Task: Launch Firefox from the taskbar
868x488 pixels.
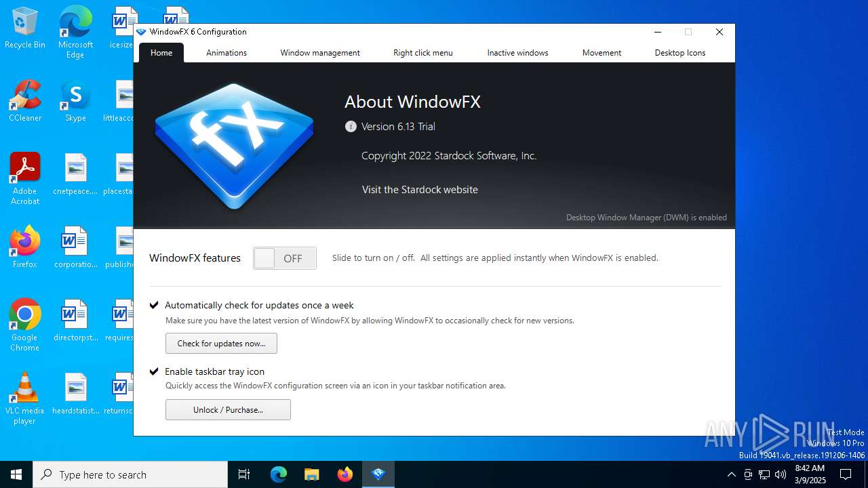Action: pos(345,474)
